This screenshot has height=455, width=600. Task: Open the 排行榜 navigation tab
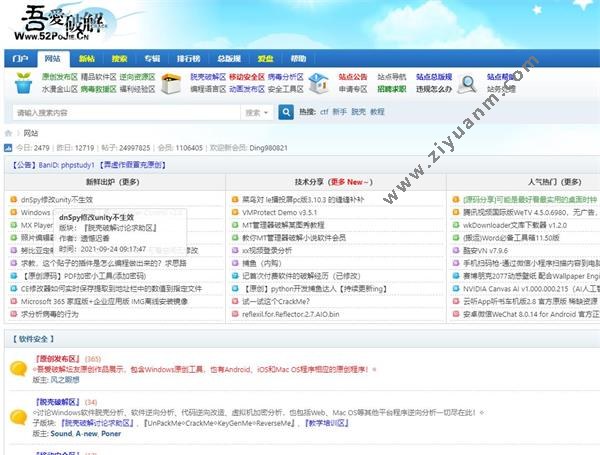click(188, 59)
